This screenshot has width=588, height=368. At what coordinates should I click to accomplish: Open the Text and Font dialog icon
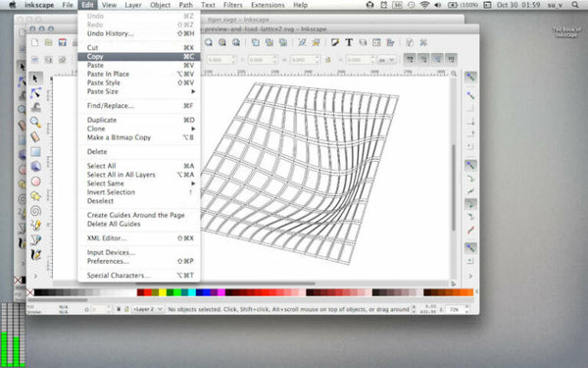click(349, 42)
